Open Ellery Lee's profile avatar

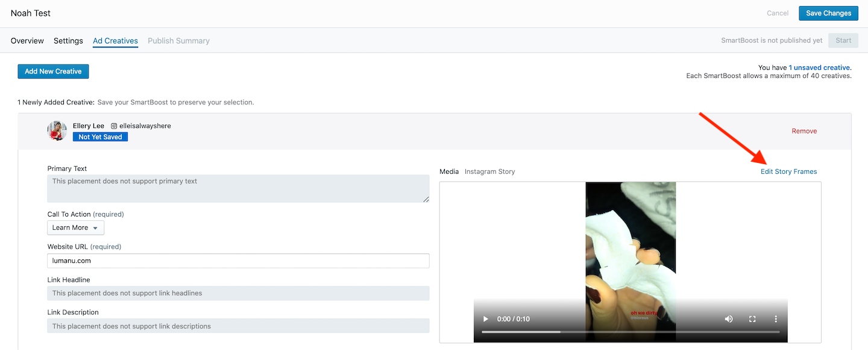point(57,131)
